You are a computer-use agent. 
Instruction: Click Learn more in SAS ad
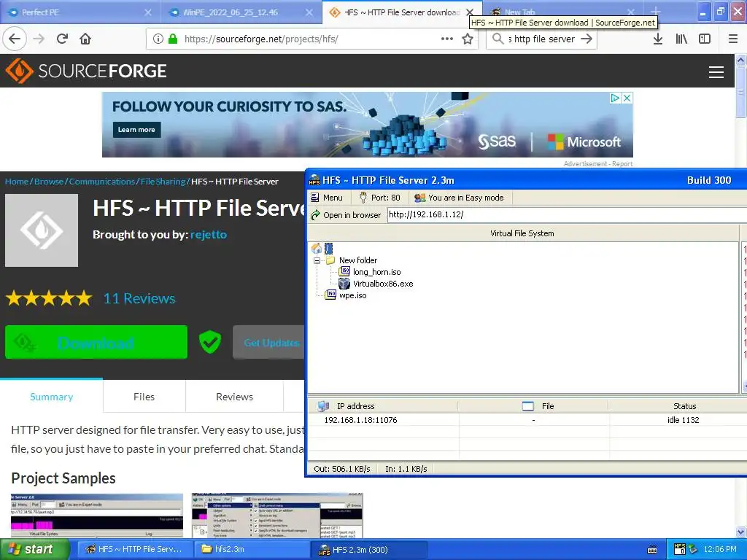coord(136,130)
